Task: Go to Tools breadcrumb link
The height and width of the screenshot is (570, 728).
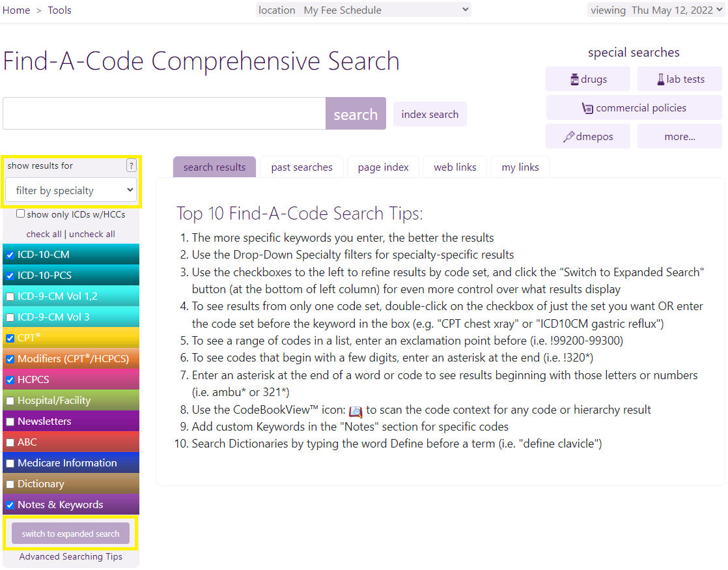Action: pyautogui.click(x=59, y=10)
